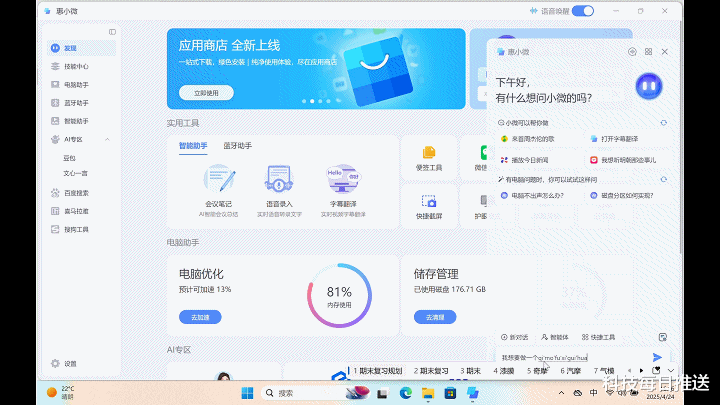Viewport: 720px width, 405px height.
Task: Open 设置 at the sidebar bottom
Action: [64, 364]
